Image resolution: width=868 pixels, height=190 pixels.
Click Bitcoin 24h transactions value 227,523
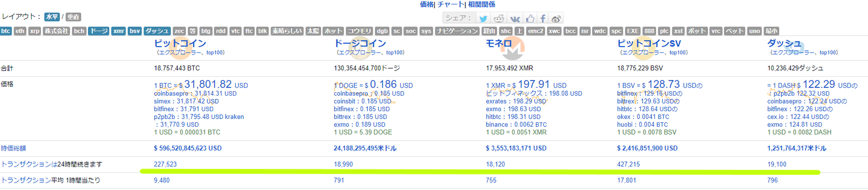tap(165, 164)
